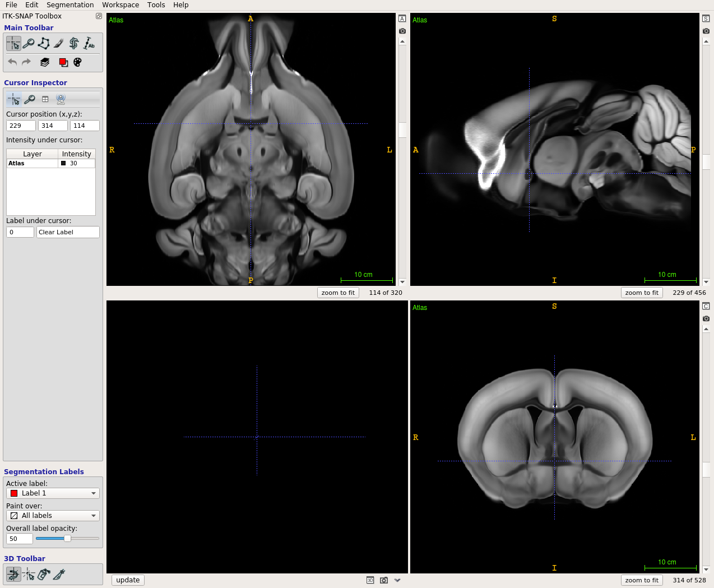Toggle the coronal view expand layout button
This screenshot has height=588, width=714.
tap(706, 306)
